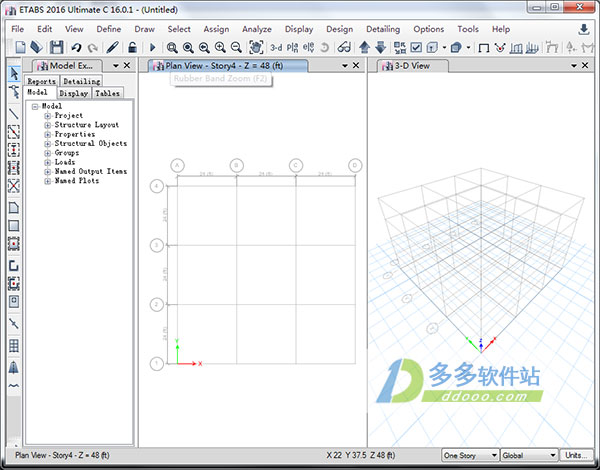Pick the Quick Draw Braces X tool
Viewport: 600px width, 470px height.
coord(14,186)
